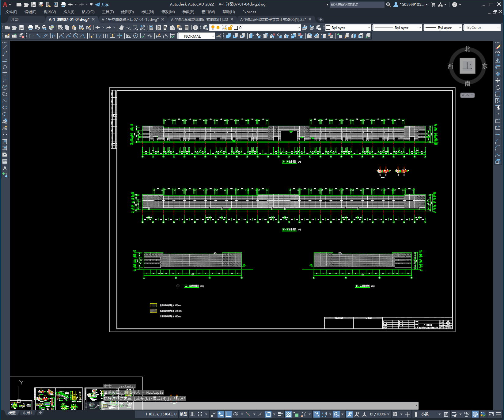Select the Rotate tool
This screenshot has width=504, height=420.
pyautogui.click(x=498, y=87)
